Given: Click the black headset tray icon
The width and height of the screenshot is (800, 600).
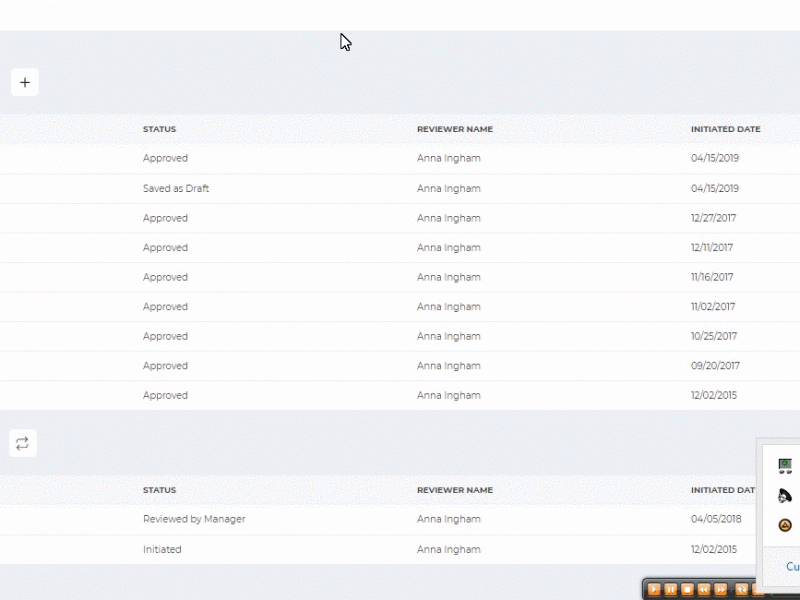Looking at the screenshot, I should tap(785, 495).
